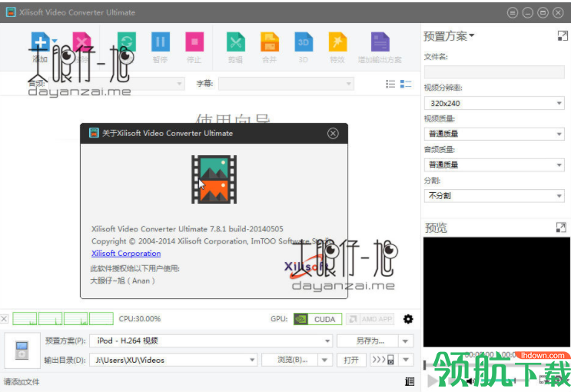This screenshot has width=571, height=392.
Task: Expand the preview panel
Action: pos(561,228)
